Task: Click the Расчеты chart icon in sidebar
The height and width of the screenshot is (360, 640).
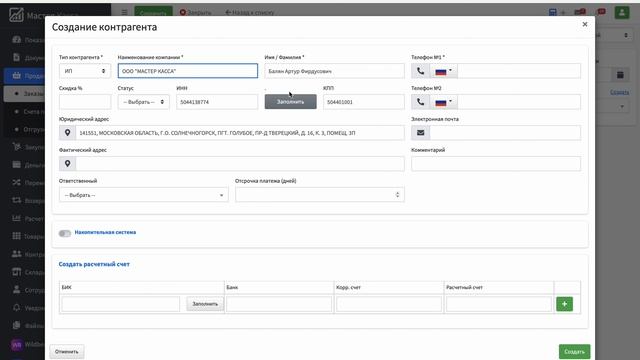Action: (x=16, y=218)
